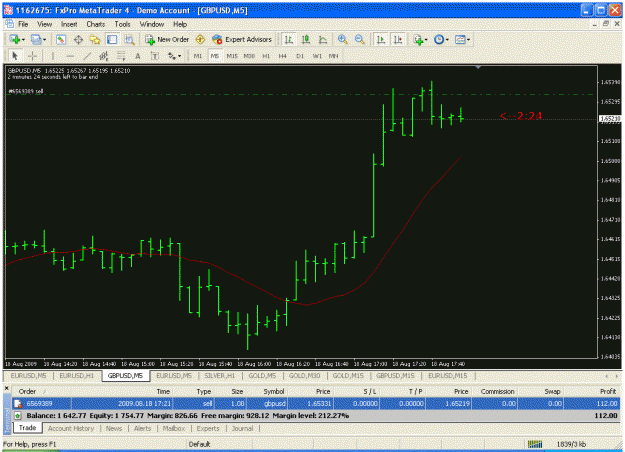
Task: Switch timeframe to M15
Action: point(232,56)
